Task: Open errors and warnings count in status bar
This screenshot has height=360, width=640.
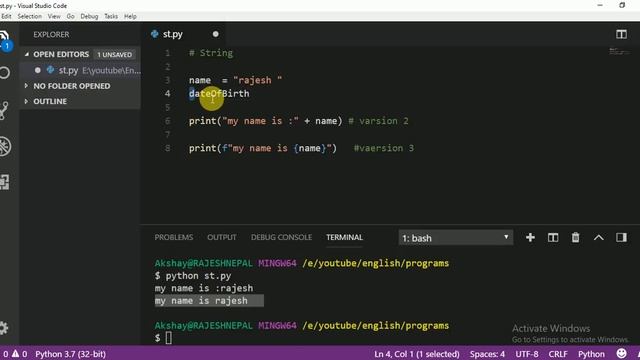Action: point(15,354)
